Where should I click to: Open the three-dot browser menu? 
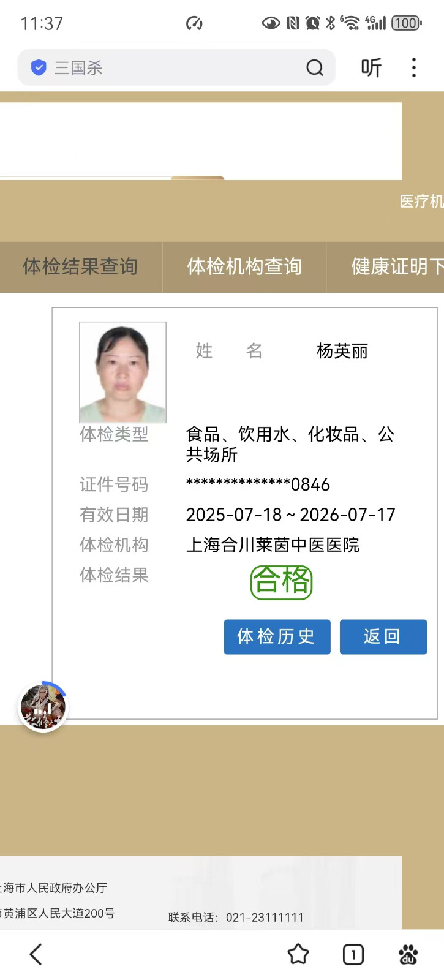(x=414, y=67)
